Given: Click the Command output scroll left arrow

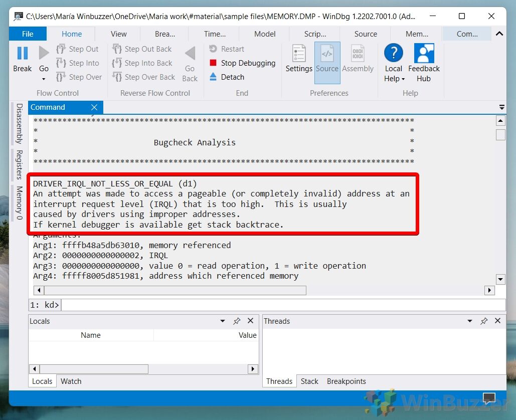Looking at the screenshot, I should tap(39, 290).
